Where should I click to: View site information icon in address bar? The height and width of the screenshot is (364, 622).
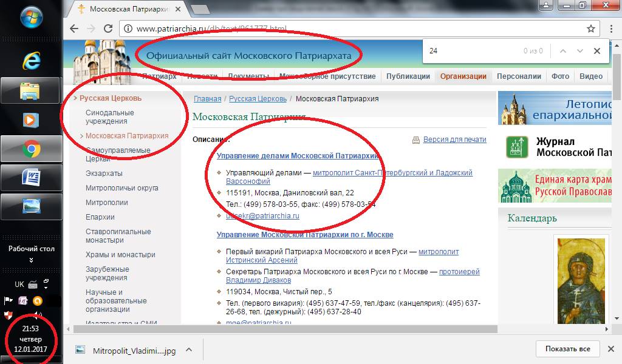click(x=128, y=29)
